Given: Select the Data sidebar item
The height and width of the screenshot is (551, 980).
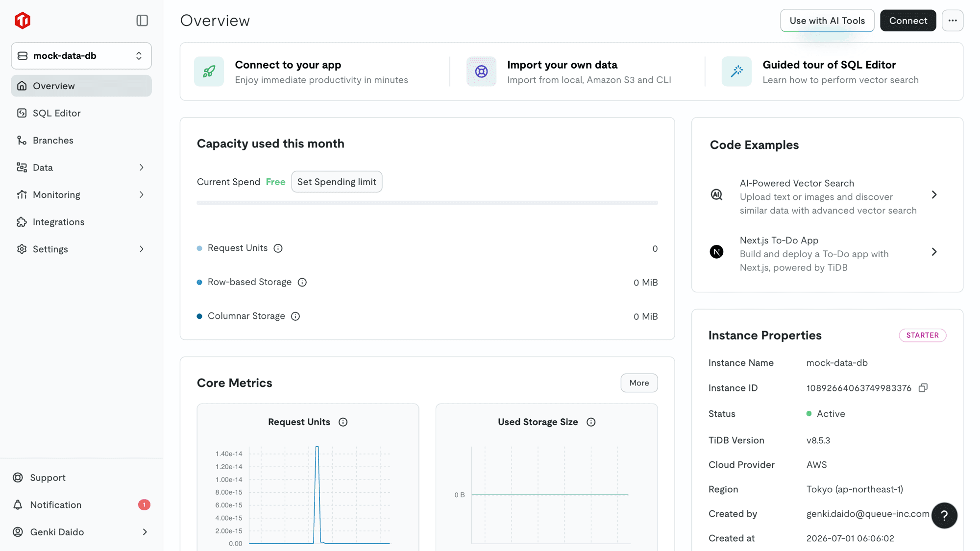Looking at the screenshot, I should [81, 168].
